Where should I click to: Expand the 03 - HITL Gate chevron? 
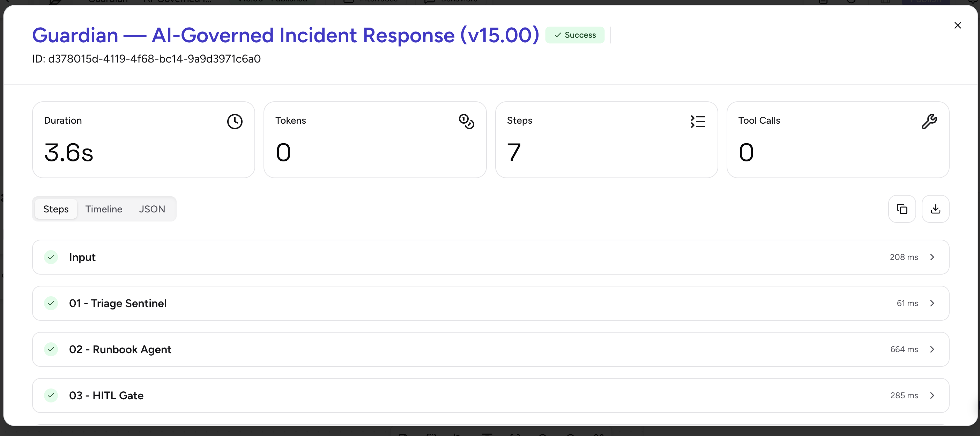(932, 395)
